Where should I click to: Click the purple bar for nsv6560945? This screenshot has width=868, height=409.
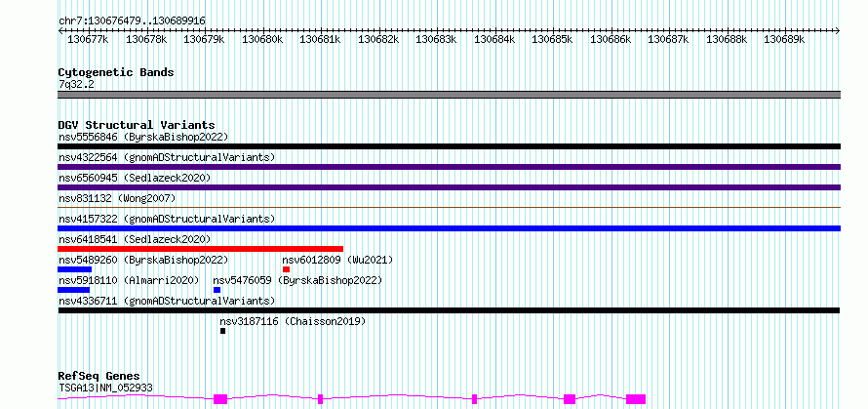point(449,187)
